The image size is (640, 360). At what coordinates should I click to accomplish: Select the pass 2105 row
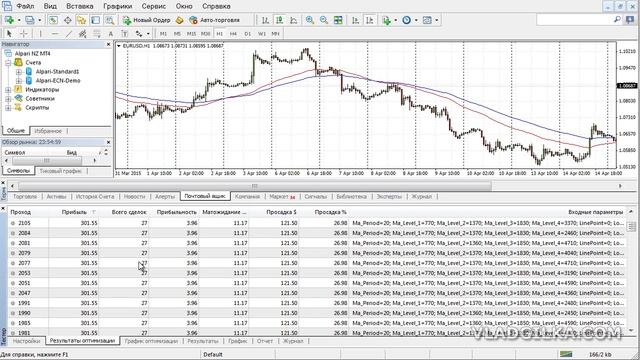pos(316,223)
